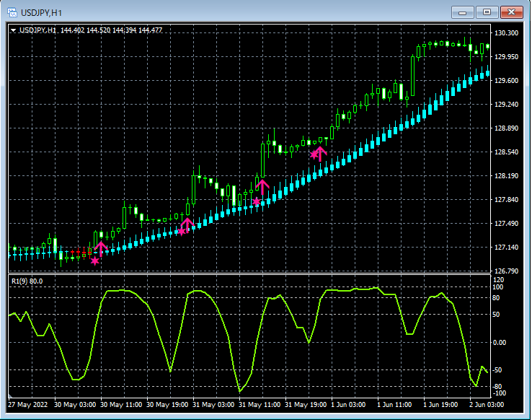Click the 126.790 price axis label
532x420 pixels.
click(x=506, y=271)
